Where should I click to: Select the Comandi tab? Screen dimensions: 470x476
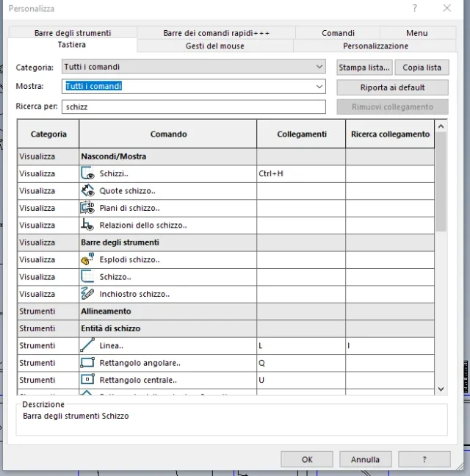pyautogui.click(x=338, y=33)
